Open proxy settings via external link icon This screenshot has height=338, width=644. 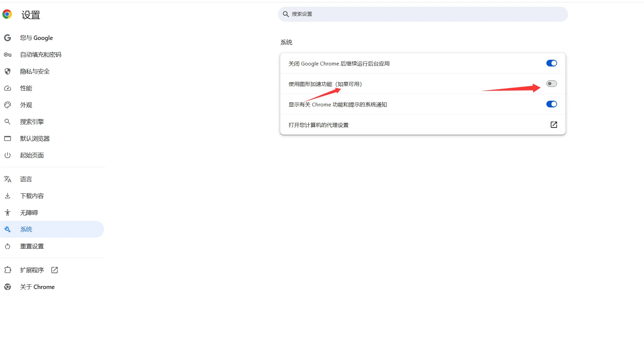tap(554, 125)
